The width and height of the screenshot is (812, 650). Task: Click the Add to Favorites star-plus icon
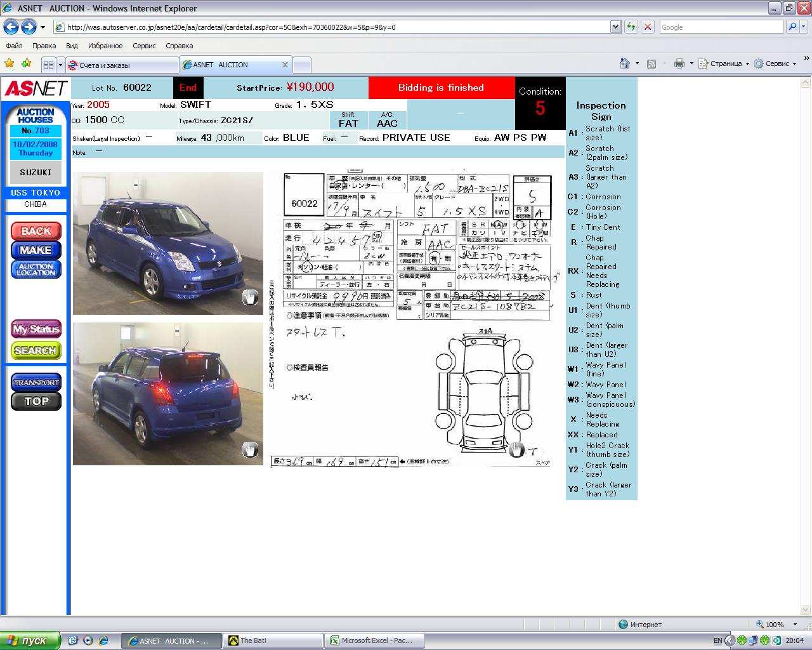click(26, 63)
